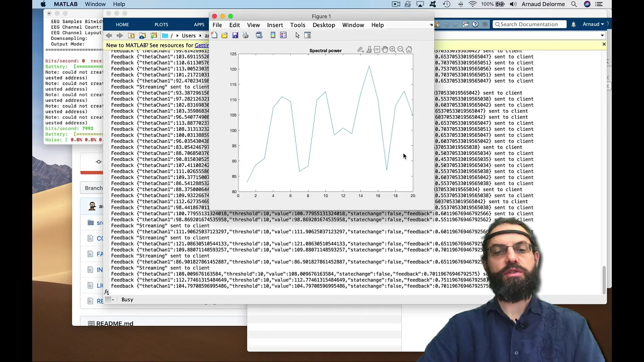Click MATLAB Switch Windows toolbar icon
644x362 pixels.
pos(465,24)
